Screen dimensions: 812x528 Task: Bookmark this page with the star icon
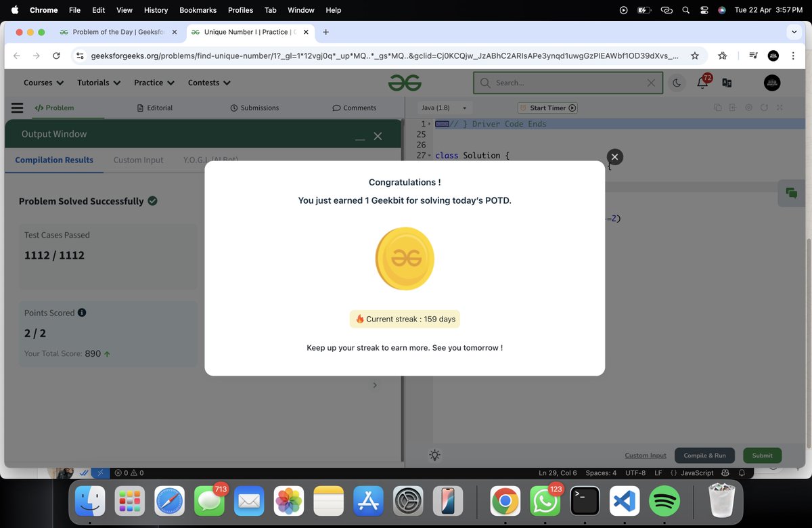pyautogui.click(x=694, y=56)
